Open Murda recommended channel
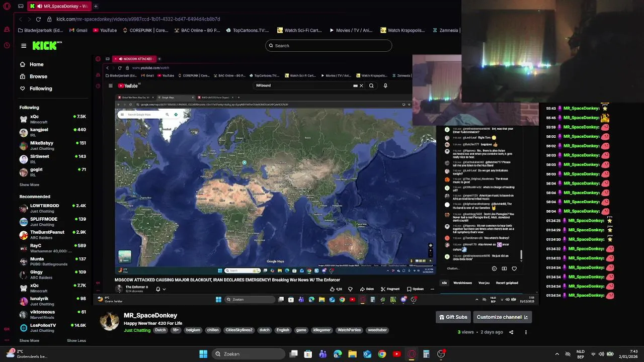Screen dimensions: 644x362 point(53,261)
